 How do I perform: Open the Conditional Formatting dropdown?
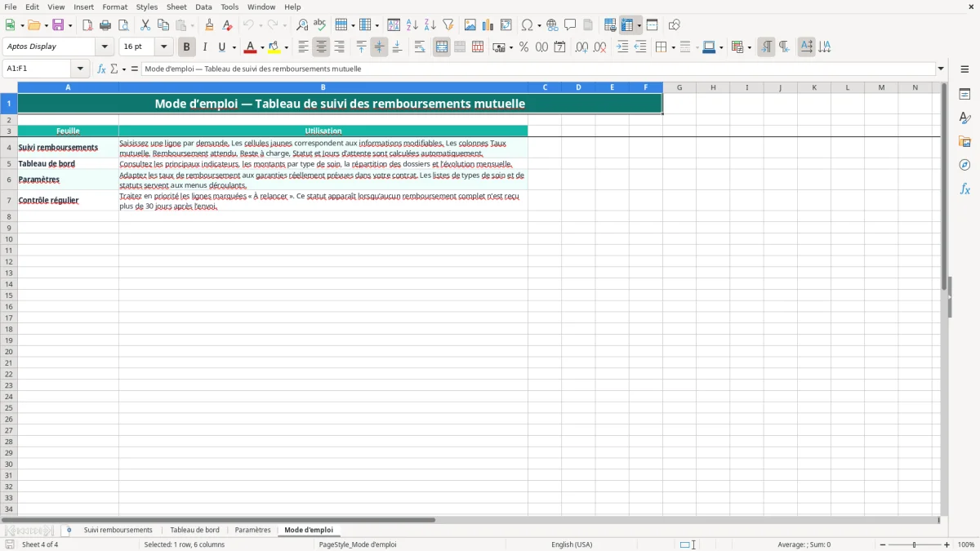coord(749,47)
